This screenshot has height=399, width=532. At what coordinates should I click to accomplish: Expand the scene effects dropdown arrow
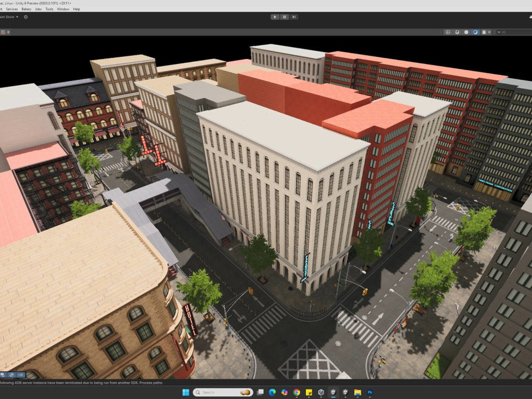click(489, 32)
